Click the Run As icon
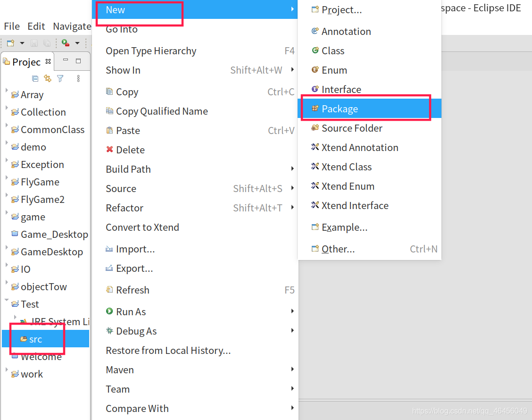 [109, 311]
